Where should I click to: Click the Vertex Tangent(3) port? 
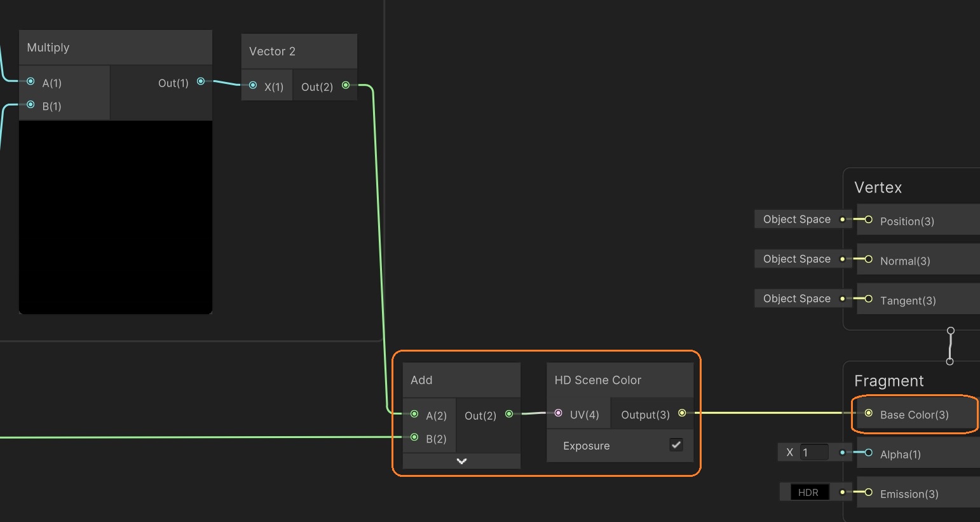point(869,299)
